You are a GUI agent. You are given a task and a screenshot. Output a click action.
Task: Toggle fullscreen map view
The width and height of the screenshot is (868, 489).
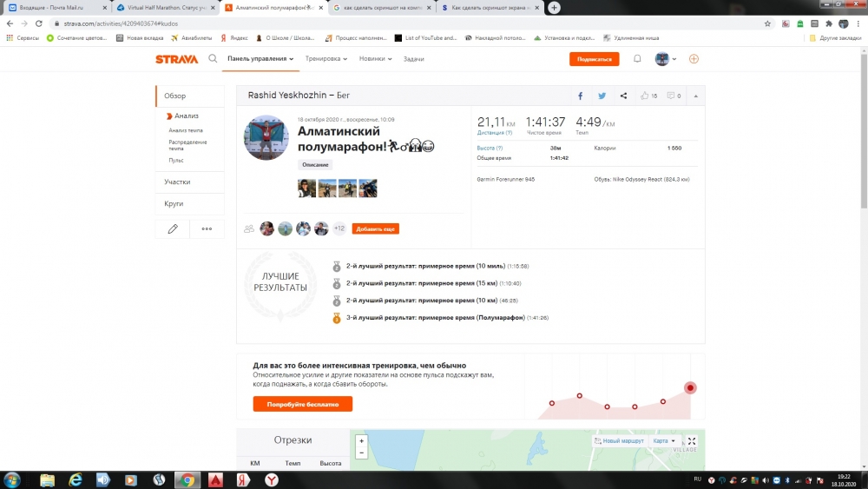[692, 441]
